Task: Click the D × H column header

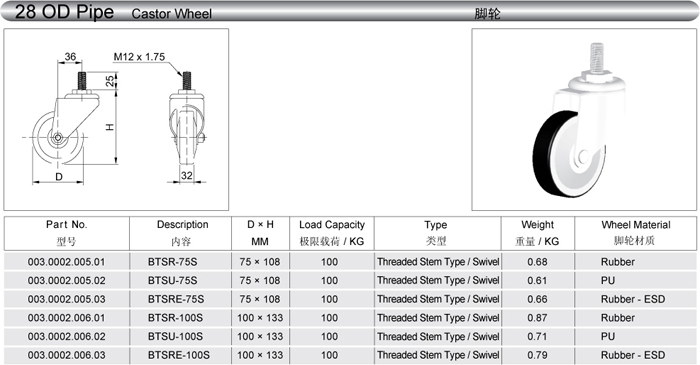Action: point(260,233)
